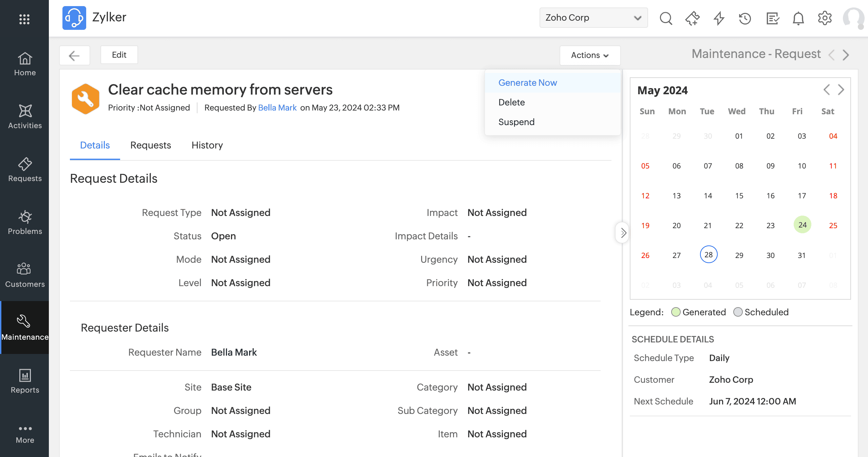Open the Bella Mark requester link
This screenshot has width=868, height=457.
tap(277, 108)
